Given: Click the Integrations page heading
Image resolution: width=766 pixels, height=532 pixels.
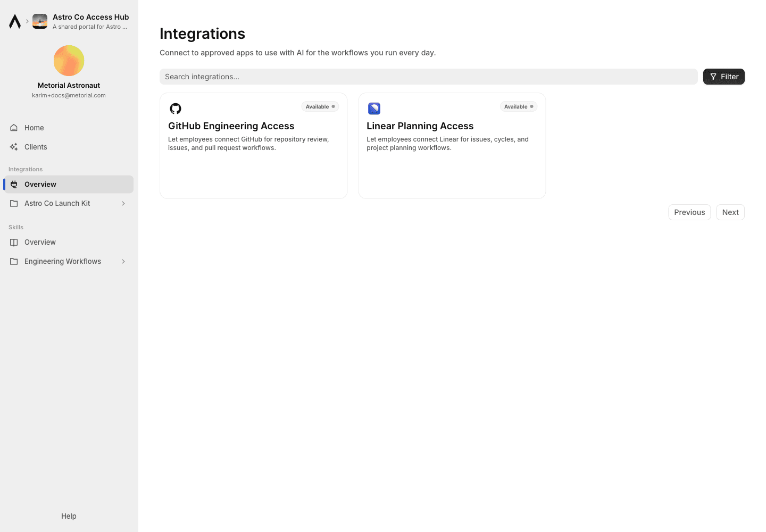Looking at the screenshot, I should tap(202, 34).
